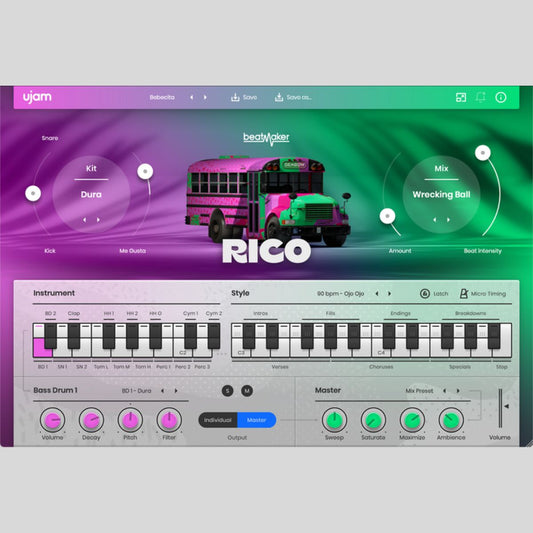The width and height of the screenshot is (533, 533).
Task: Click the Pitch knob
Action: click(x=130, y=420)
